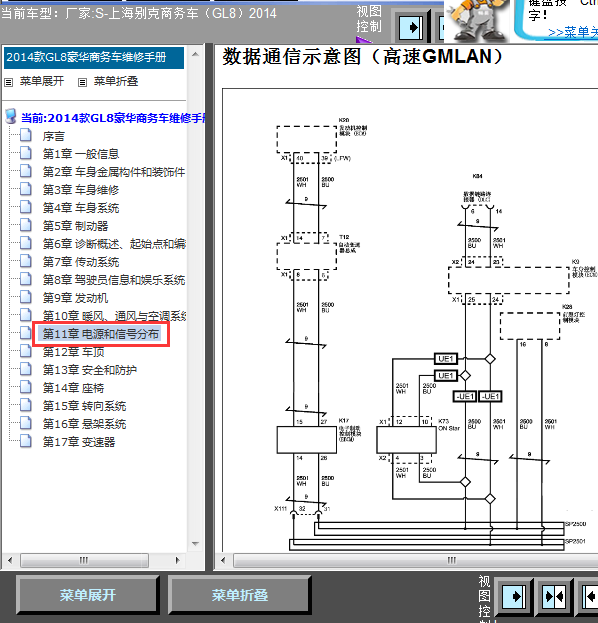Click sidebar vertical scrollbar up arrow
This screenshot has height=623, width=598.
pyautogui.click(x=195, y=54)
